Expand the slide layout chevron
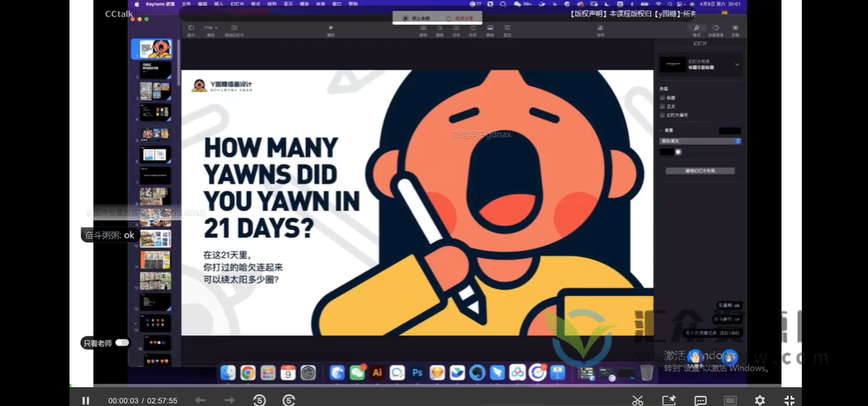The height and width of the screenshot is (406, 868). click(736, 64)
